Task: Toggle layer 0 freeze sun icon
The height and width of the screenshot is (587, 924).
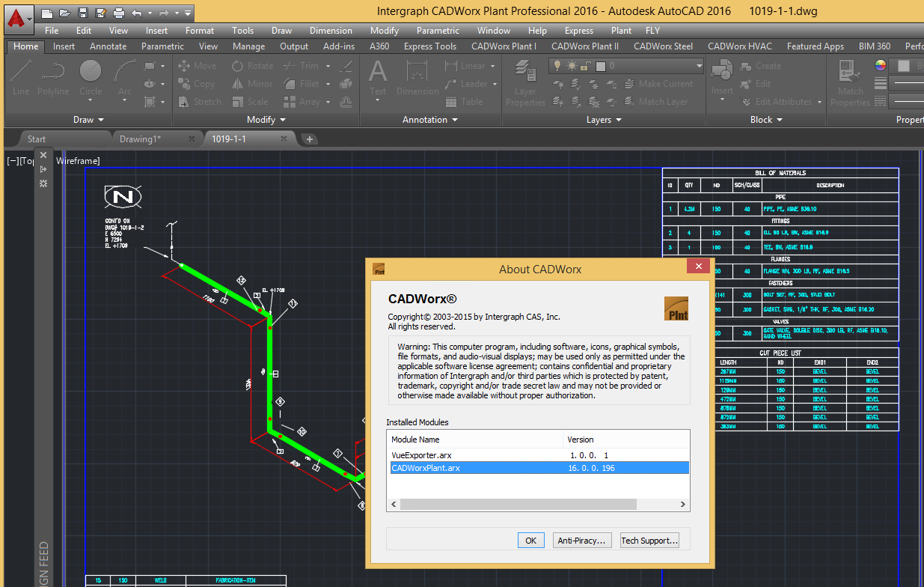Action: 572,66
